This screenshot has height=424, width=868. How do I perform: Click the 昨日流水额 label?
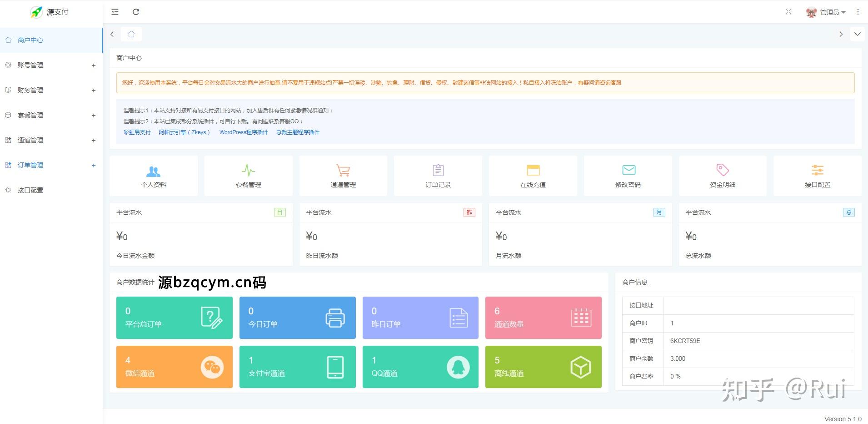tap(322, 256)
